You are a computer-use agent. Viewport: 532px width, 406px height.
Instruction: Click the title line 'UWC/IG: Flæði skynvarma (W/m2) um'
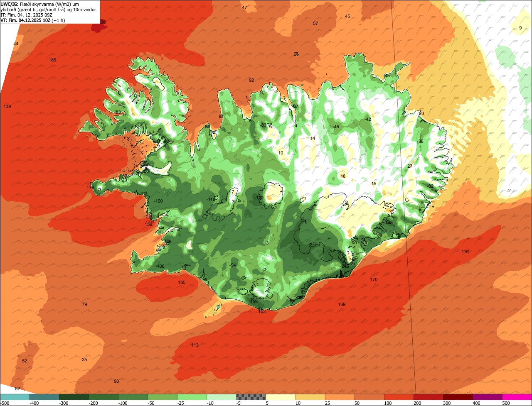point(40,4)
